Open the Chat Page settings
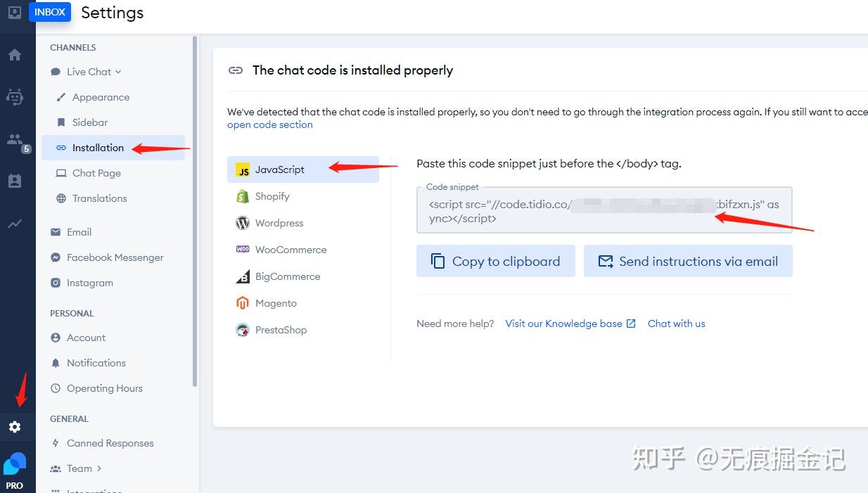The height and width of the screenshot is (493, 868). [x=96, y=173]
